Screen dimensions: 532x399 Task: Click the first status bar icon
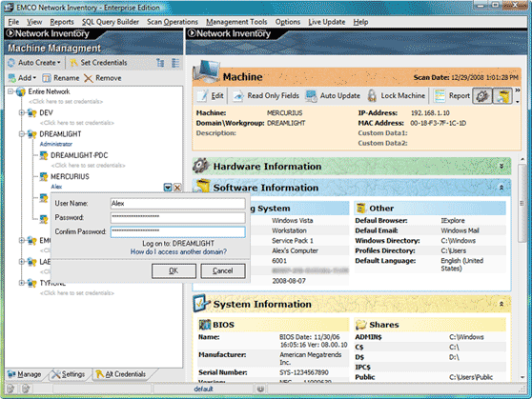[x=10, y=389]
